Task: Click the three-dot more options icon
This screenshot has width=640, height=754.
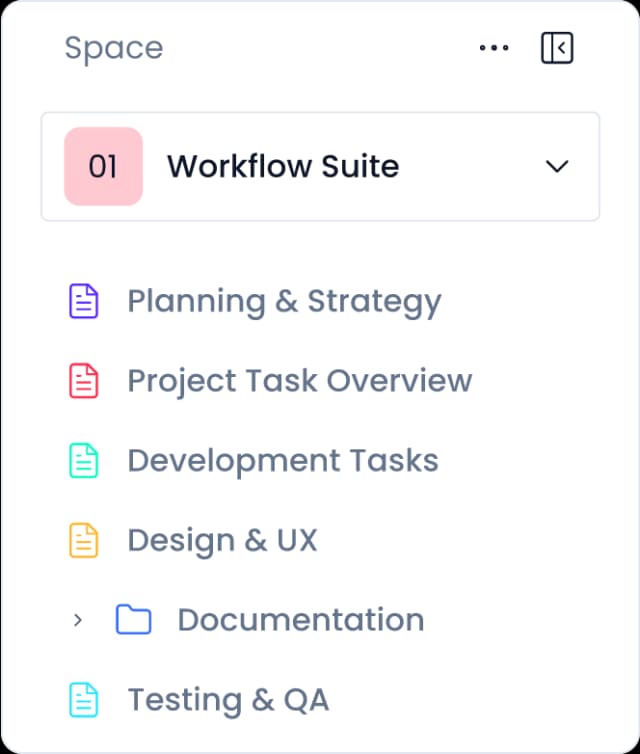Action: tap(494, 48)
